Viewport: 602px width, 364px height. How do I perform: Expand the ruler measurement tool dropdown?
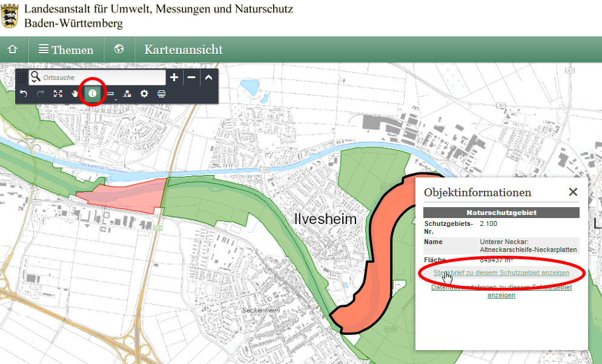click(x=110, y=94)
